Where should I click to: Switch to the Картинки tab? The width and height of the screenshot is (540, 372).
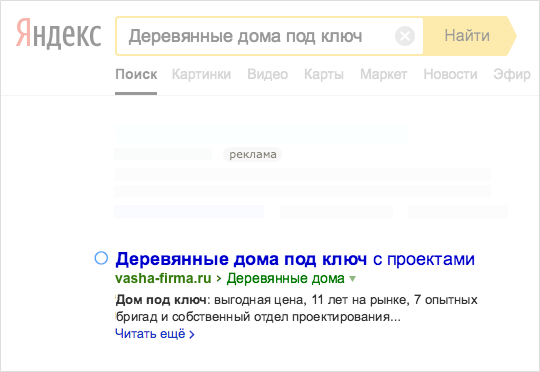[x=201, y=74]
